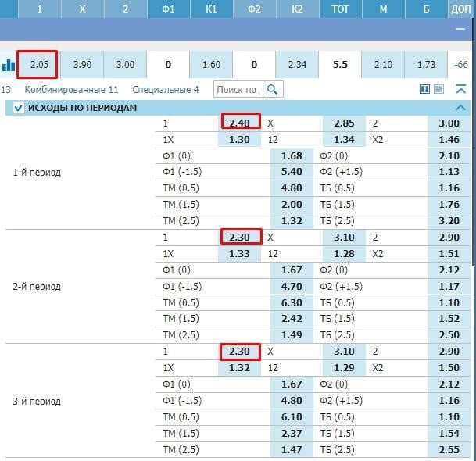Pick 2nd period draw odds 3.10
Image resolution: width=476 pixels, height=461 pixels.
coord(344,238)
